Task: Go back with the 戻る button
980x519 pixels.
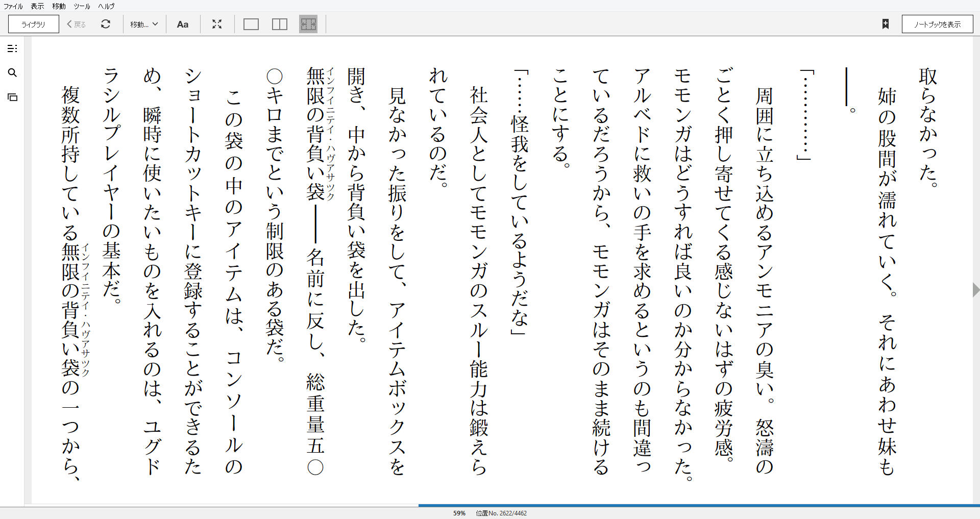Action: point(77,24)
